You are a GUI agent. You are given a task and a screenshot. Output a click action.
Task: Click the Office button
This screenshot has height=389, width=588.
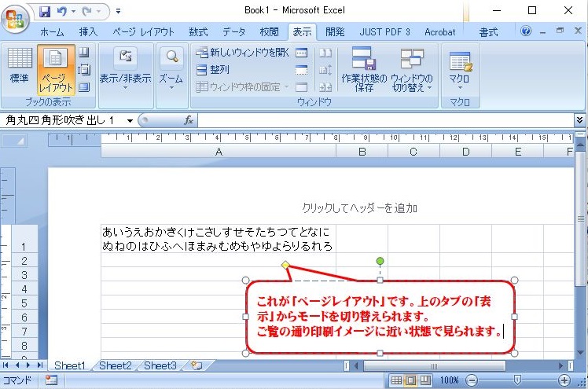point(15,18)
